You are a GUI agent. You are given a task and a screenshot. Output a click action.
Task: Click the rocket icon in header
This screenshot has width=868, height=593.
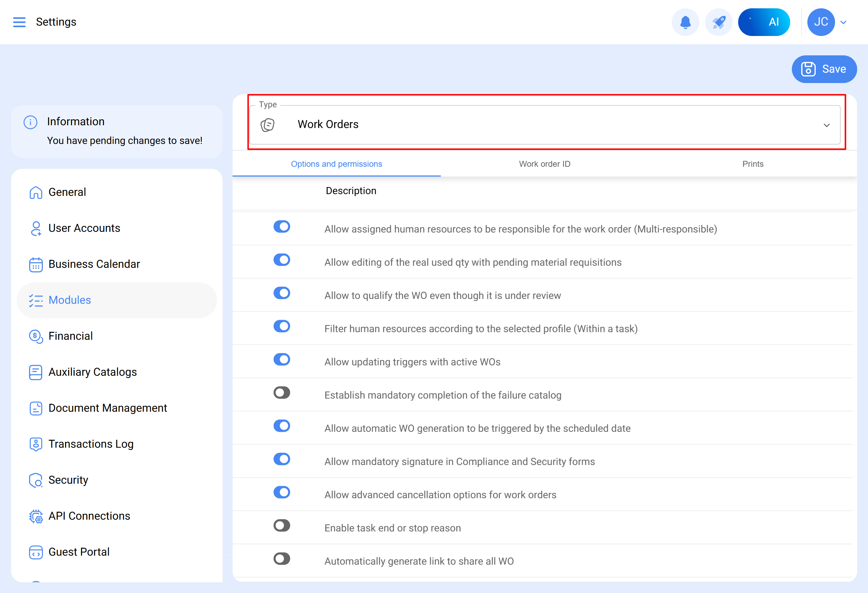pos(718,22)
